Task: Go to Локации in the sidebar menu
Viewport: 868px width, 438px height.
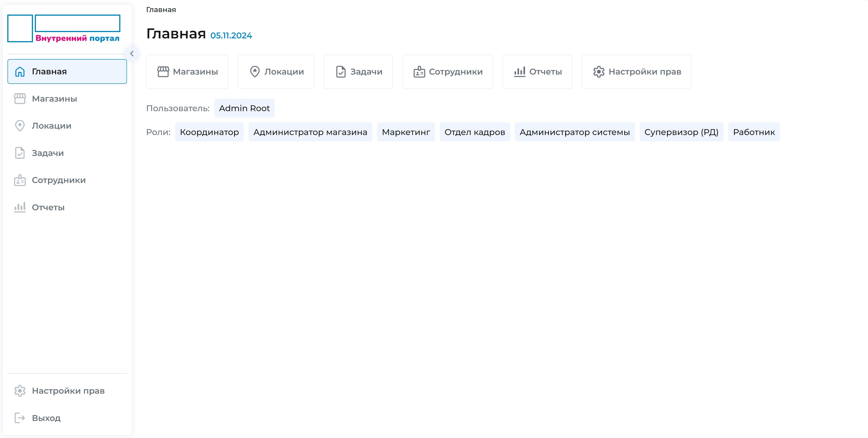Action: (67, 126)
